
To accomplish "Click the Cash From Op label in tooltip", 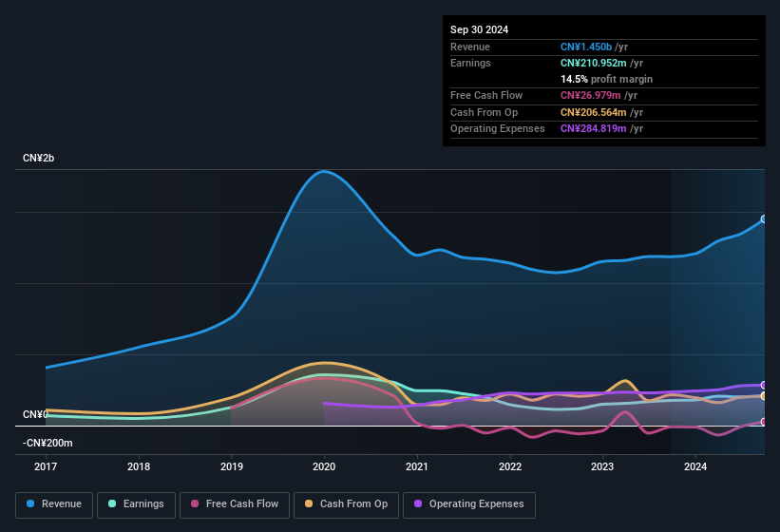I will [x=484, y=112].
